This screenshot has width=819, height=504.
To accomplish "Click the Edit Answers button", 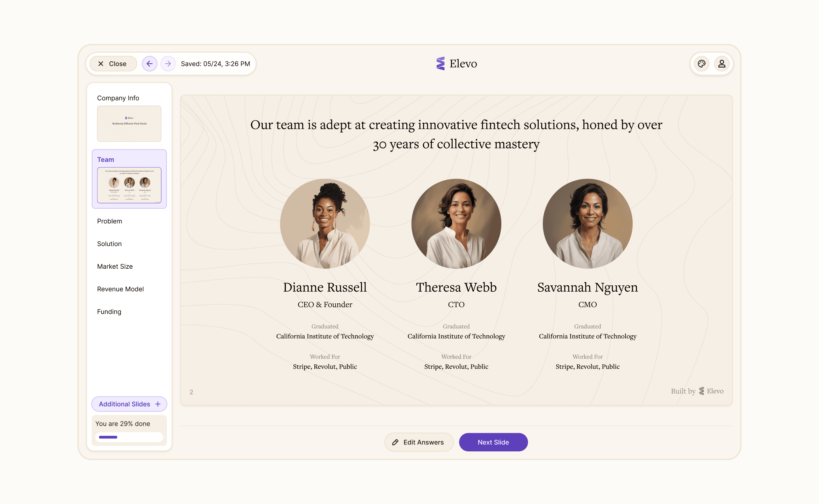I will tap(419, 442).
